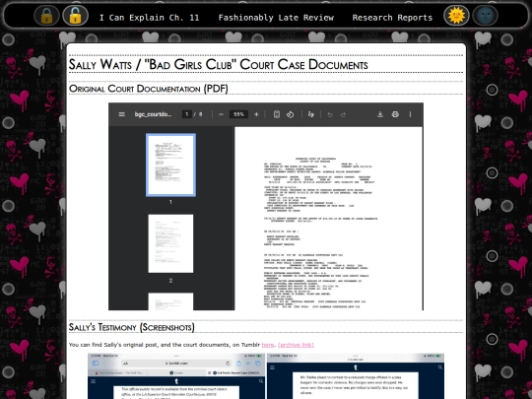Screen dimensions: 532x399
Task: Click the fit to page icon
Action: 277,114
